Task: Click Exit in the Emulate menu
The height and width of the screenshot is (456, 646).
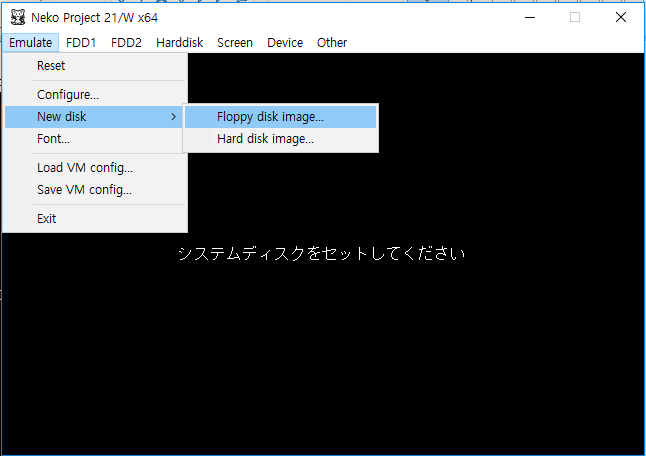Action: [x=94, y=219]
